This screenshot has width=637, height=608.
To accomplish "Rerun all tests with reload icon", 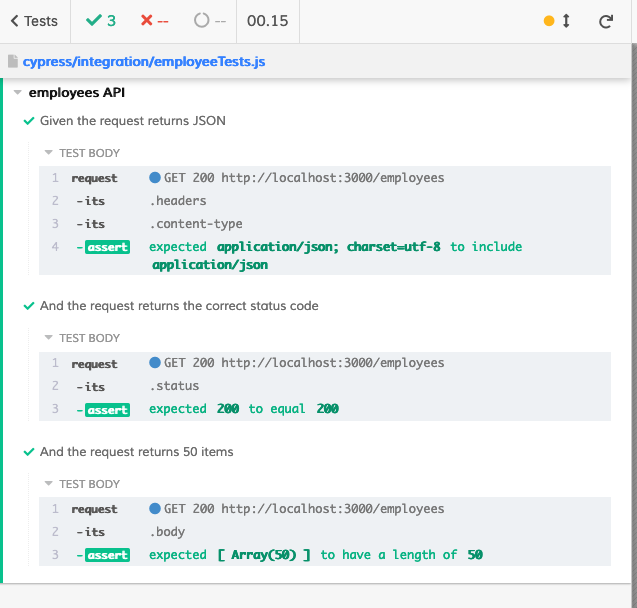I will click(x=606, y=21).
